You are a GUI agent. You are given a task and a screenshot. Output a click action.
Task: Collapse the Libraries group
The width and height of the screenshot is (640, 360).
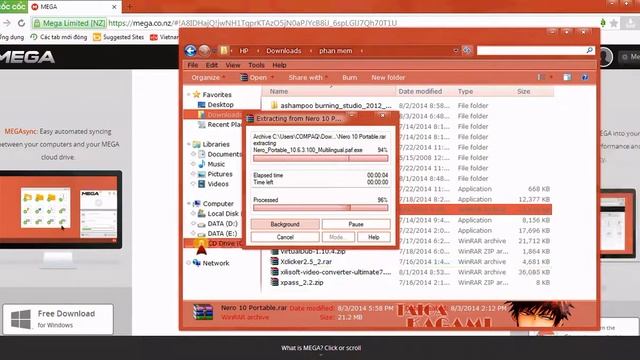pos(189,144)
